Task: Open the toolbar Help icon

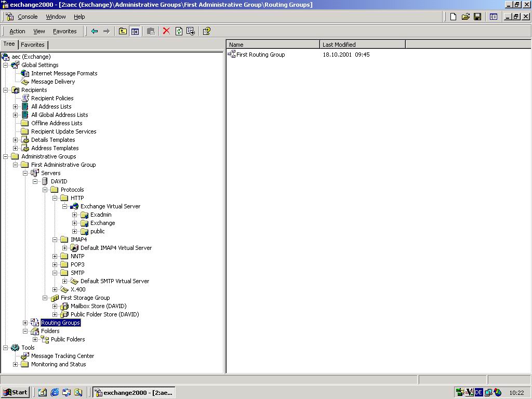Action: click(207, 31)
